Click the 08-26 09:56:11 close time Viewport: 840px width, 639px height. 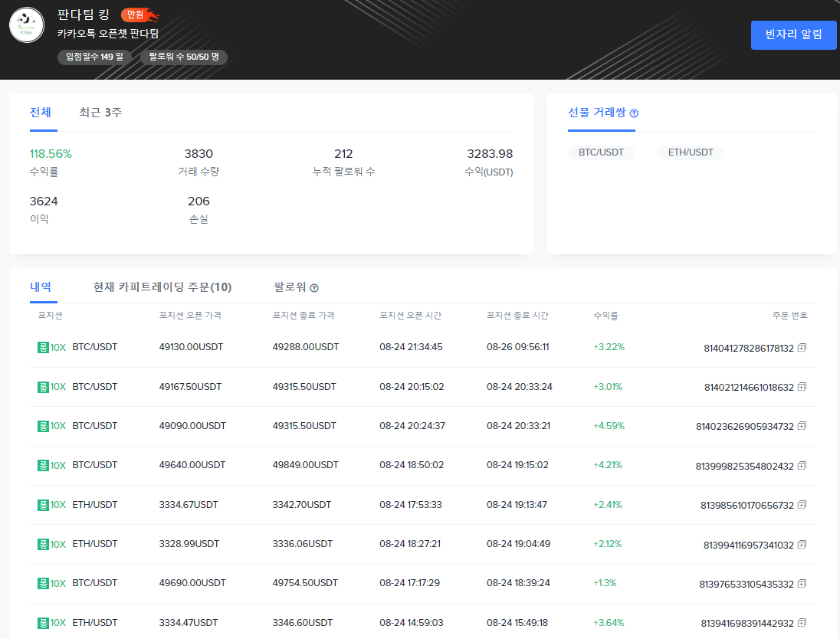[x=517, y=347]
